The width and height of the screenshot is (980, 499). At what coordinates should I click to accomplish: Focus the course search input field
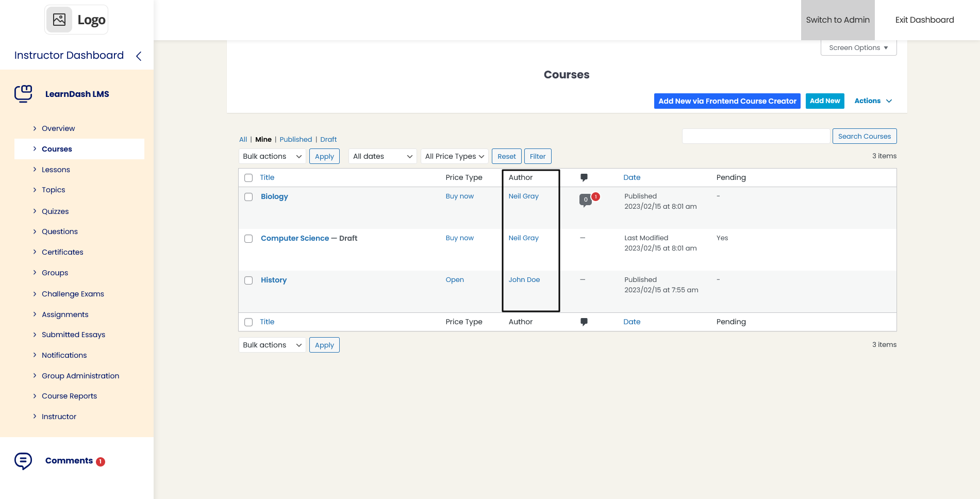click(756, 136)
